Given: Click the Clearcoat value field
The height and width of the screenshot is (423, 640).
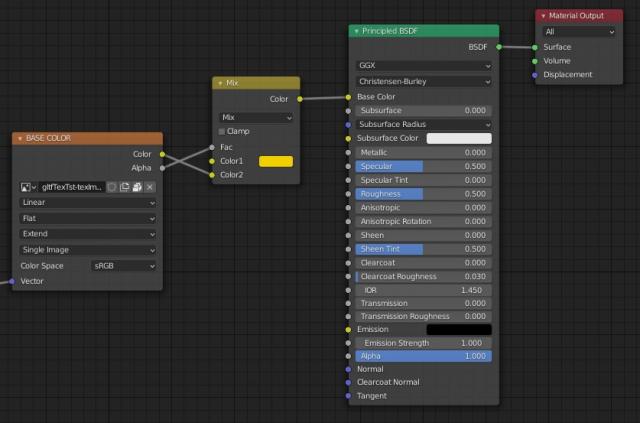Looking at the screenshot, I should [x=424, y=263].
